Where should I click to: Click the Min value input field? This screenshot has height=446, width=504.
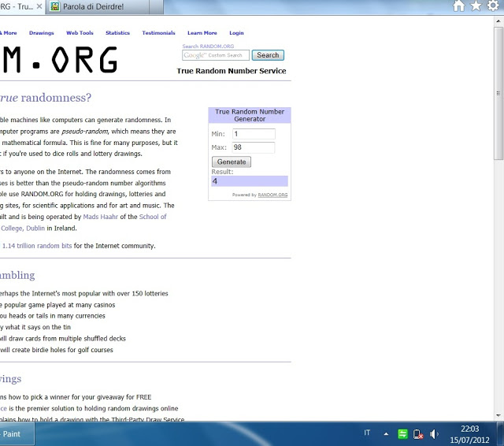(254, 134)
